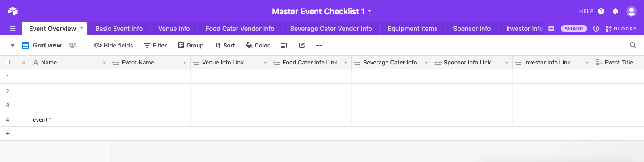Open the revision history clock icon
This screenshot has height=162, width=644.
pyautogui.click(x=596, y=29)
